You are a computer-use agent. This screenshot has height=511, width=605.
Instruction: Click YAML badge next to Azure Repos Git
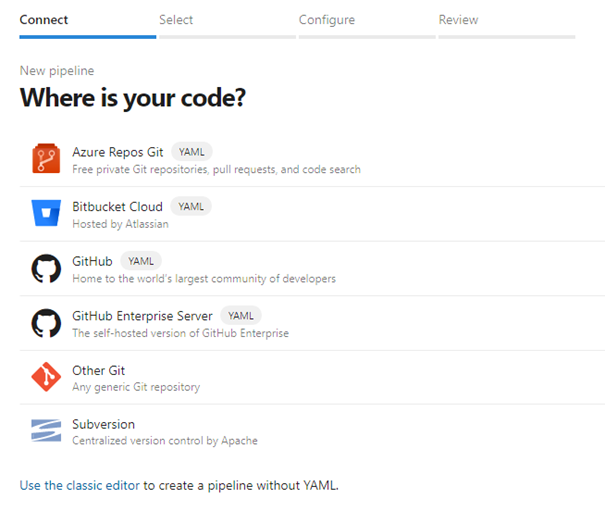(x=192, y=152)
